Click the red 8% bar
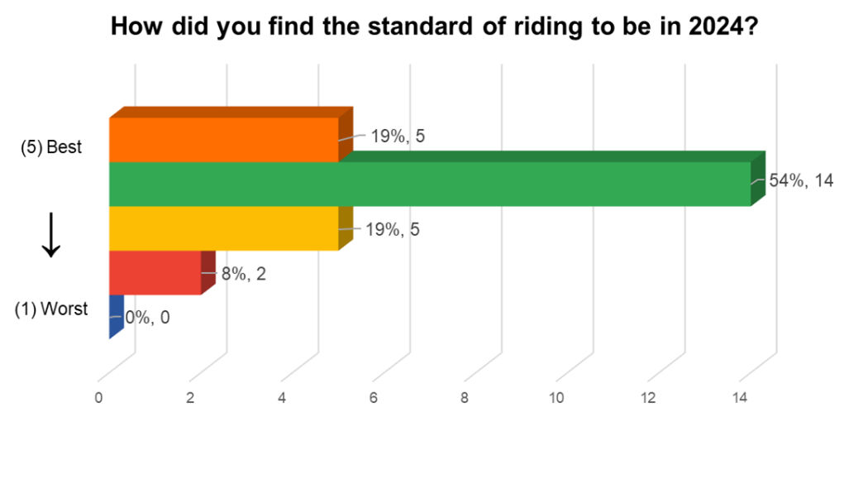This screenshot has height=484, width=868. (162, 272)
